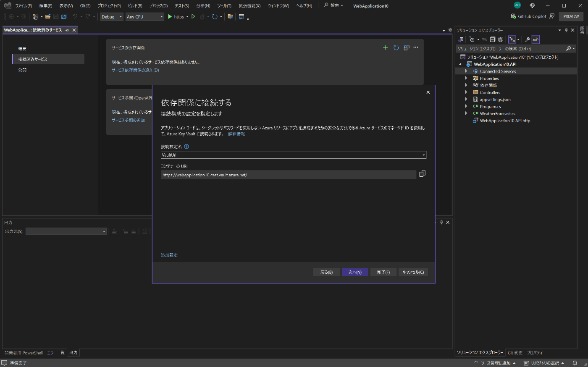The image size is (588, 367).
Task: Click the browser window icon in main toolbar
Action: [241, 17]
